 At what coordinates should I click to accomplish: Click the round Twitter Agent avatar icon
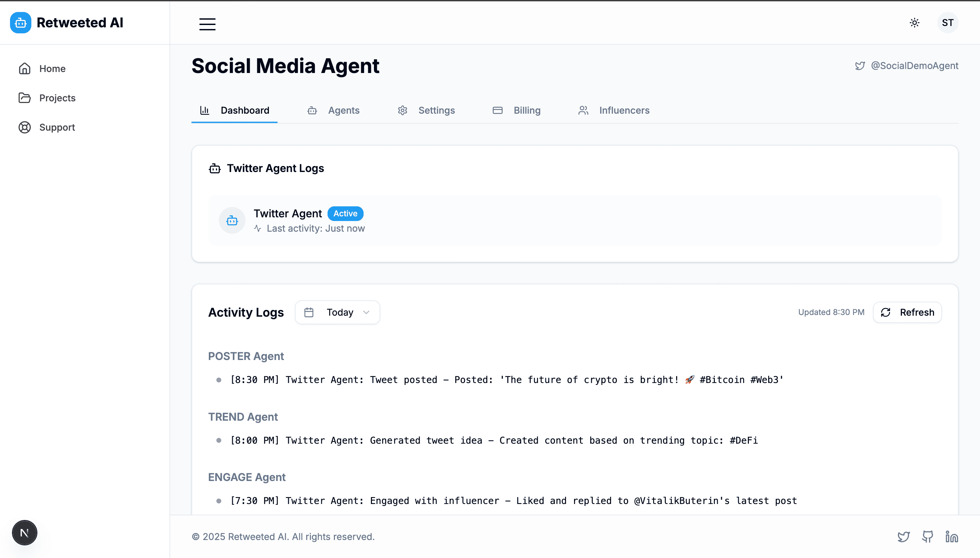click(232, 220)
